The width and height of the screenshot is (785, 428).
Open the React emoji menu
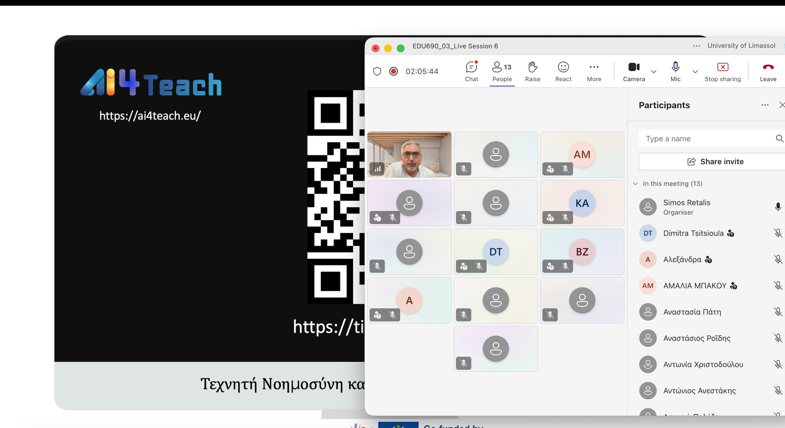(563, 72)
